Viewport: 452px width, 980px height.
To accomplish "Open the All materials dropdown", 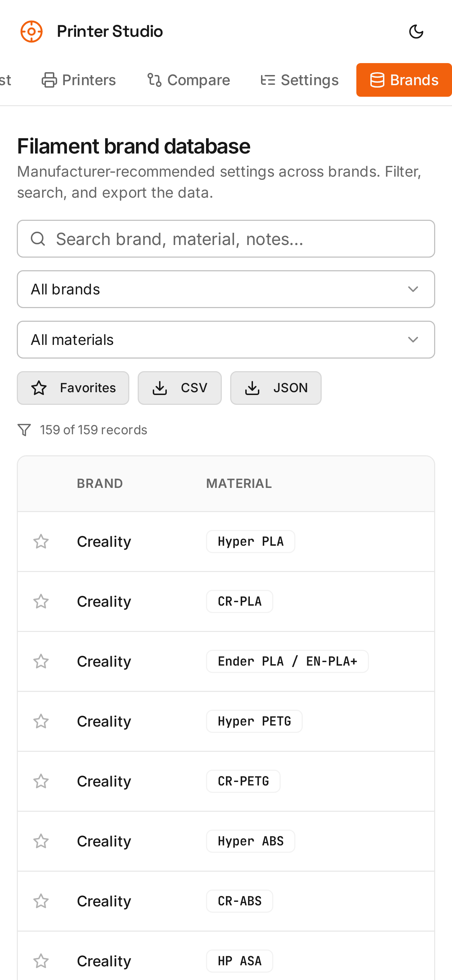I will click(x=226, y=340).
